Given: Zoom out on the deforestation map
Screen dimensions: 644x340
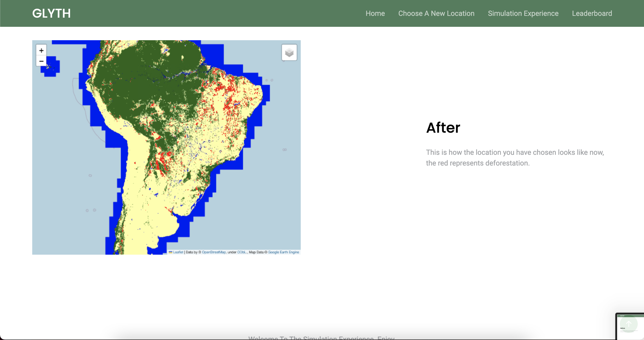Looking at the screenshot, I should click(x=41, y=61).
